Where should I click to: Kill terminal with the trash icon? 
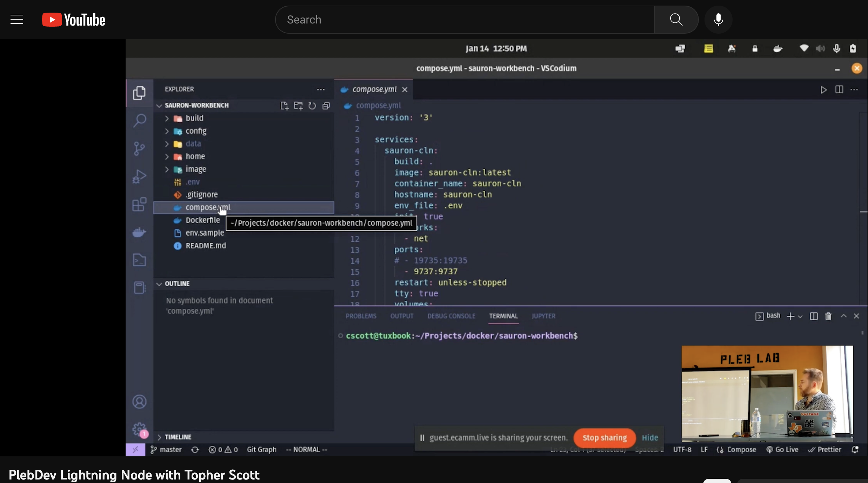pyautogui.click(x=828, y=316)
